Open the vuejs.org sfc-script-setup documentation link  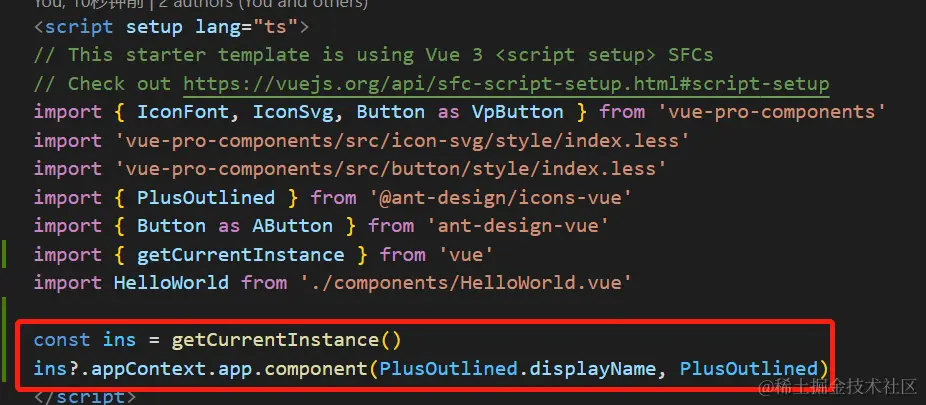click(x=506, y=84)
